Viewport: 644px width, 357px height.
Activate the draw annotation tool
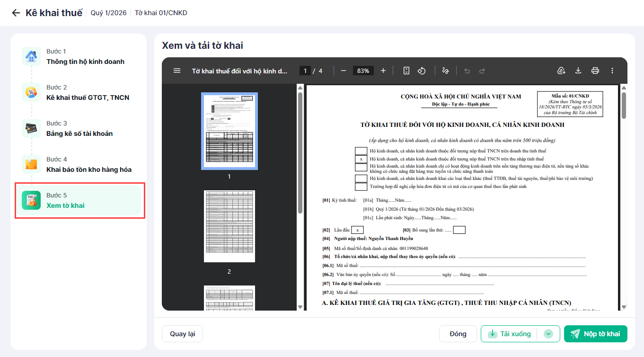coord(445,71)
